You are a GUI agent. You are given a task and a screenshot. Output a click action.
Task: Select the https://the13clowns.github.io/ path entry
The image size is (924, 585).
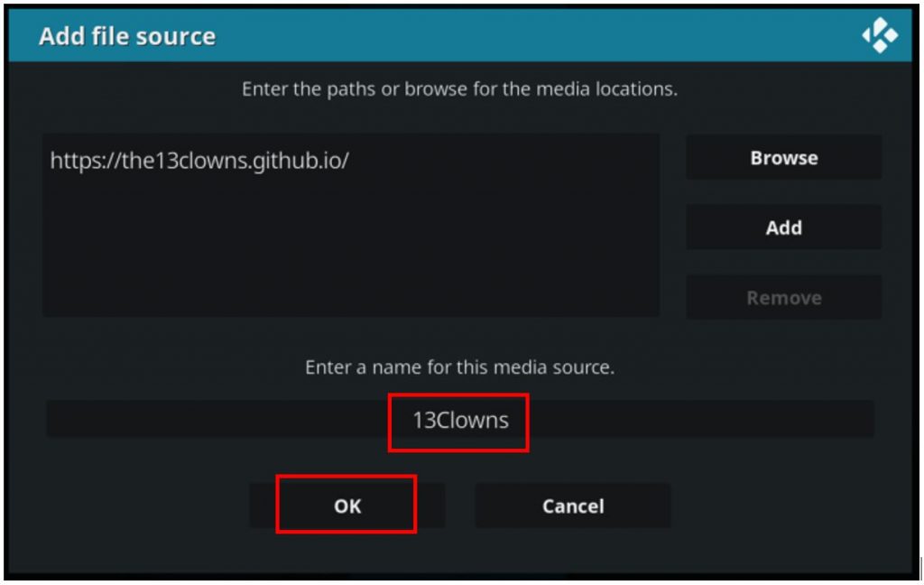pos(199,161)
